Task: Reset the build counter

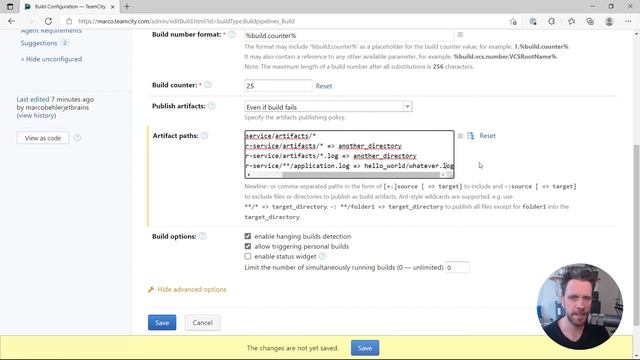Action: coord(324,86)
